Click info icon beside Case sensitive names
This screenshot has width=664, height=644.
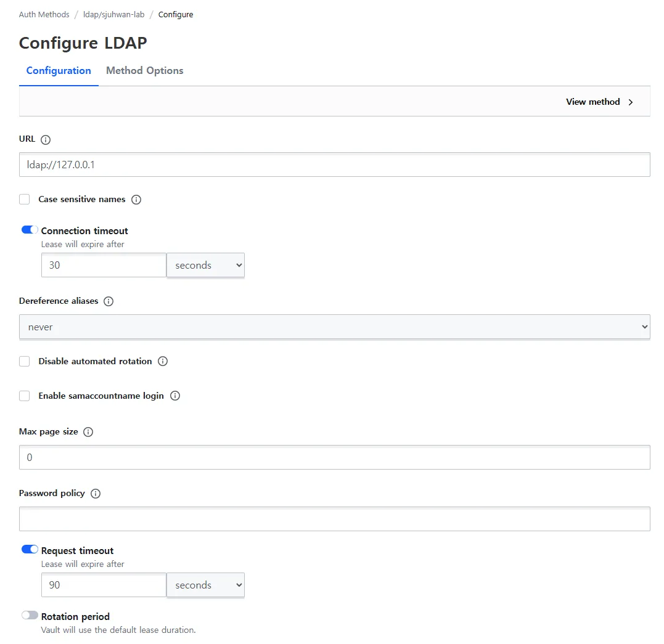click(136, 200)
